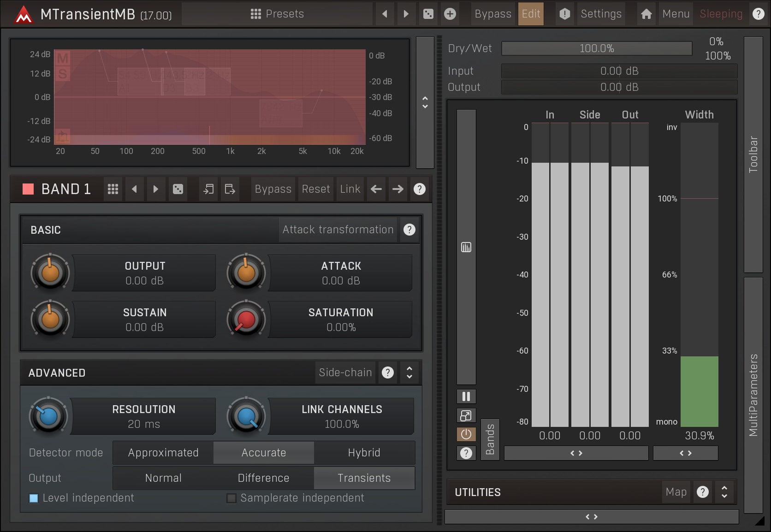Open the Settings menu
The height and width of the screenshot is (532, 771).
(x=601, y=14)
